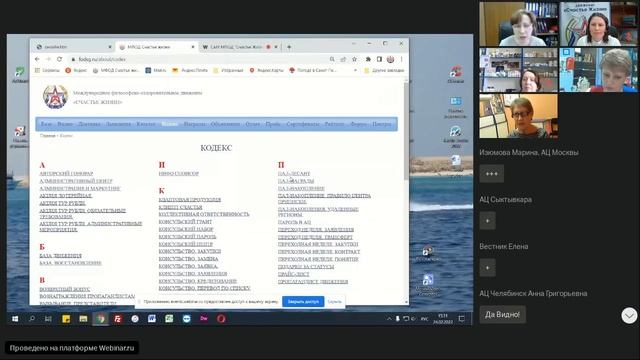Open Dreamweaver on the taskbar

204,319
